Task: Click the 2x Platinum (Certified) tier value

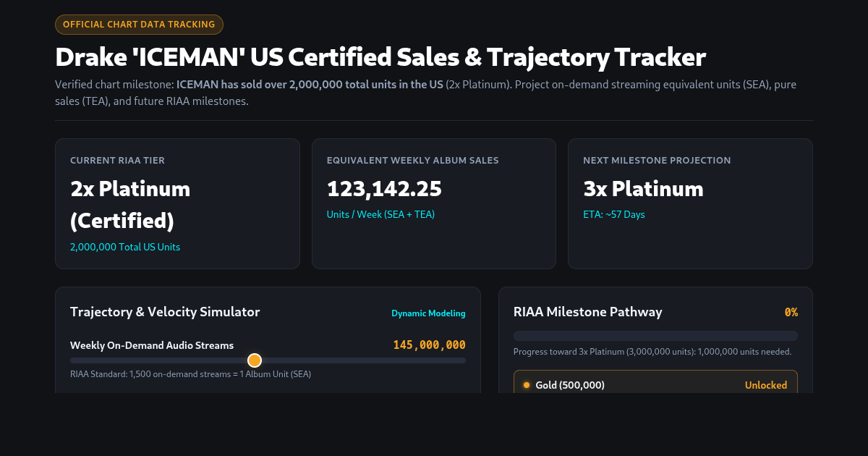Action: (130, 205)
